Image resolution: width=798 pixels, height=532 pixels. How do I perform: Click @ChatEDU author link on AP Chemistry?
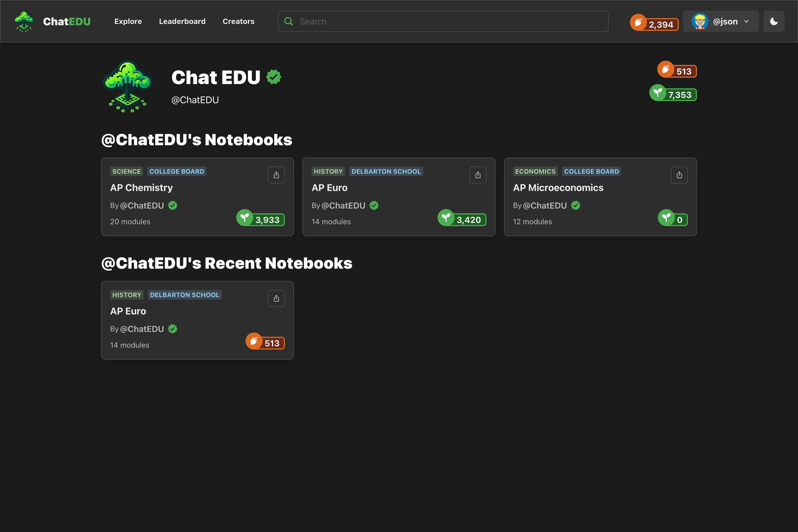pyautogui.click(x=142, y=206)
